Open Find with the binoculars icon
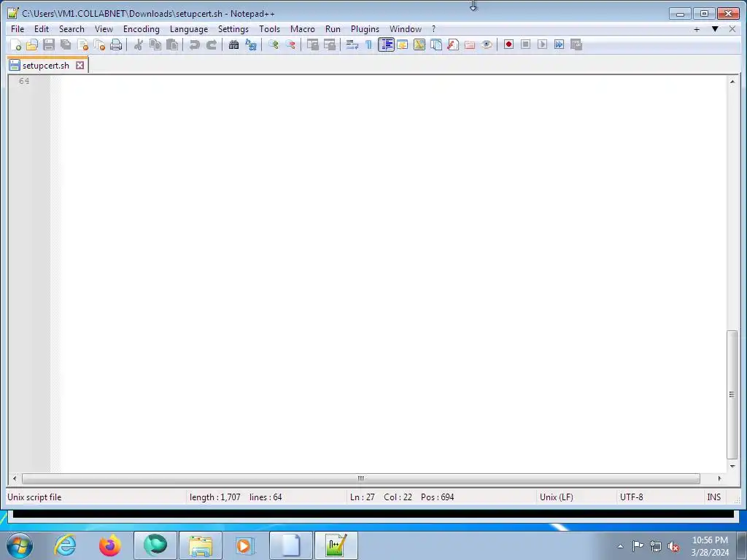The width and height of the screenshot is (747, 560). pyautogui.click(x=233, y=44)
